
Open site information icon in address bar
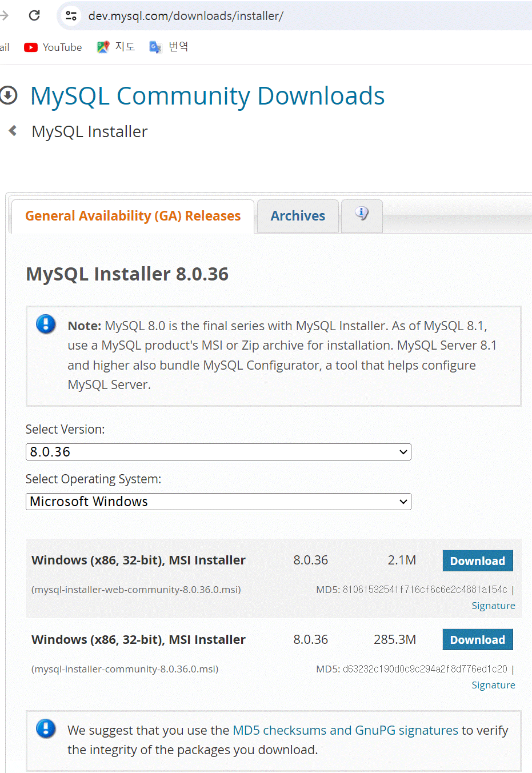71,15
